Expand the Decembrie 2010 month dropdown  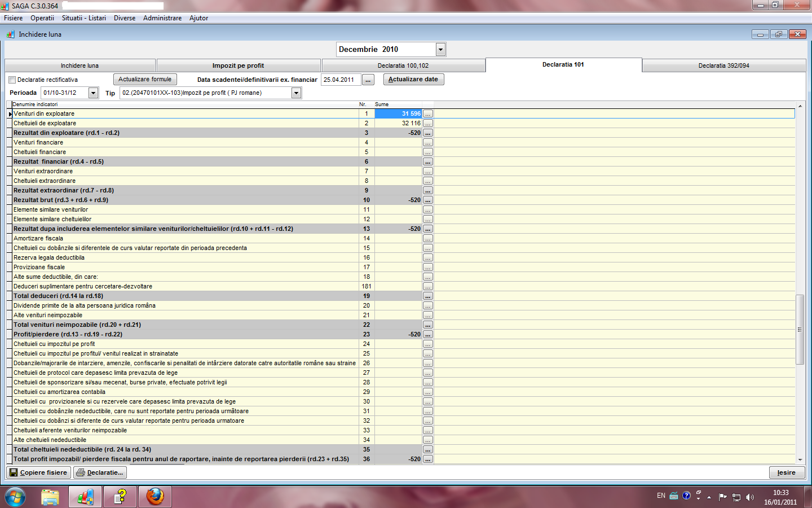point(440,50)
